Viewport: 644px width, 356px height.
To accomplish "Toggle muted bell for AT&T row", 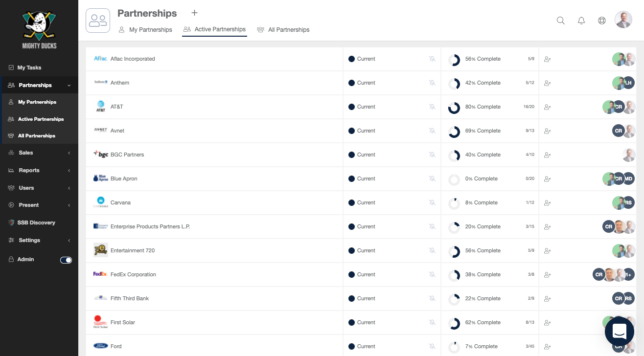I will [x=432, y=107].
